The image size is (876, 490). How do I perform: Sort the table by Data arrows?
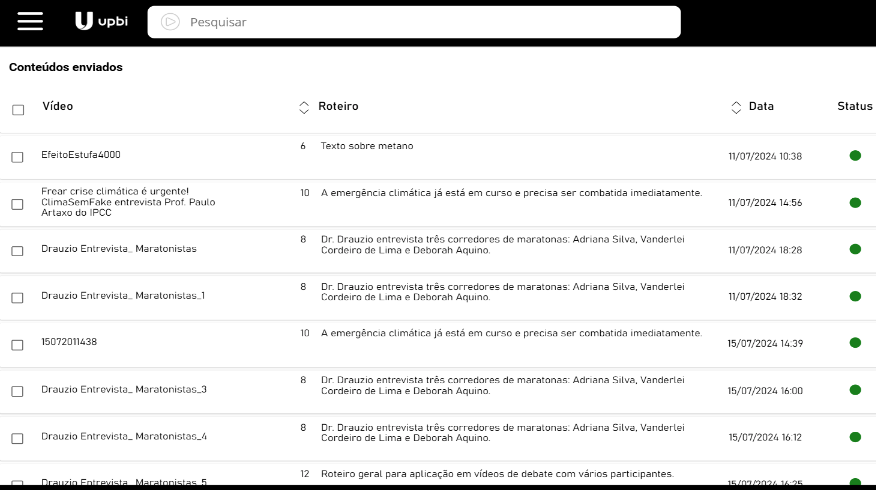coord(736,107)
